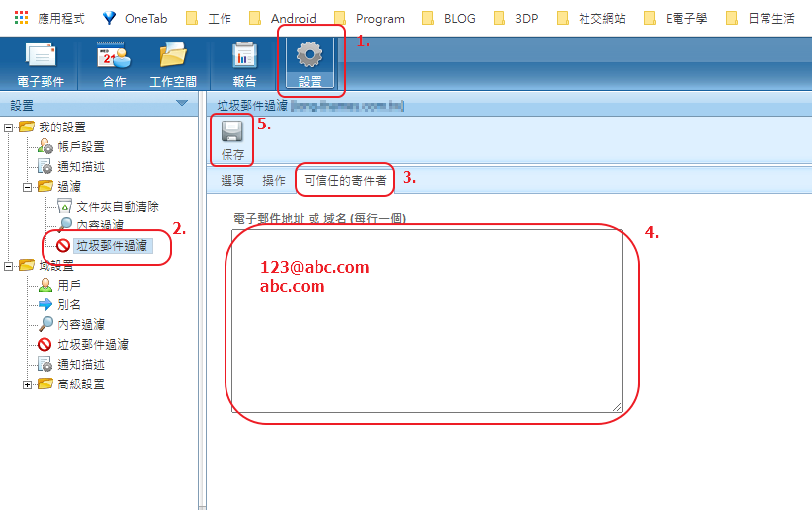Collapse the 過濾 folder node
The height and width of the screenshot is (510, 812).
[28, 186]
